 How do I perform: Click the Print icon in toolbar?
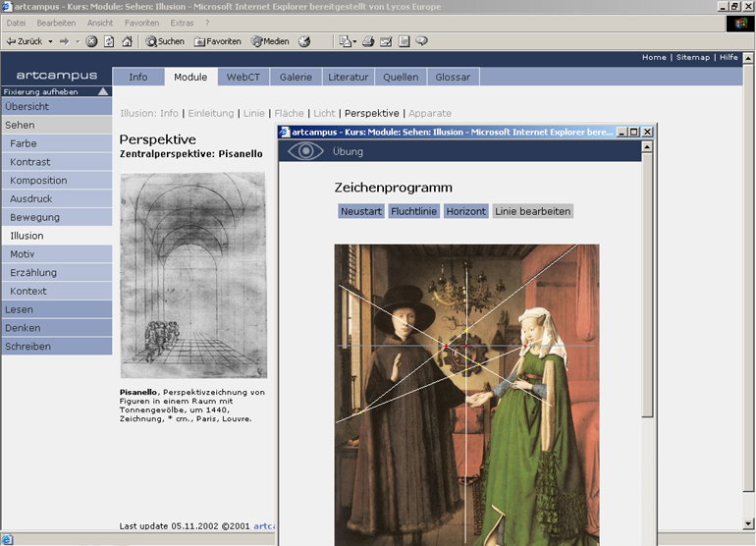[x=368, y=41]
